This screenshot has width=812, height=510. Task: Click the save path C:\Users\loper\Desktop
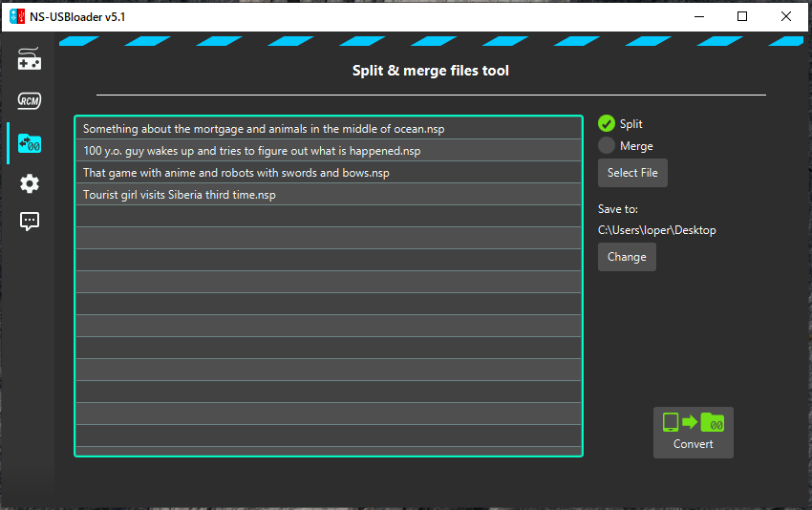pos(657,230)
